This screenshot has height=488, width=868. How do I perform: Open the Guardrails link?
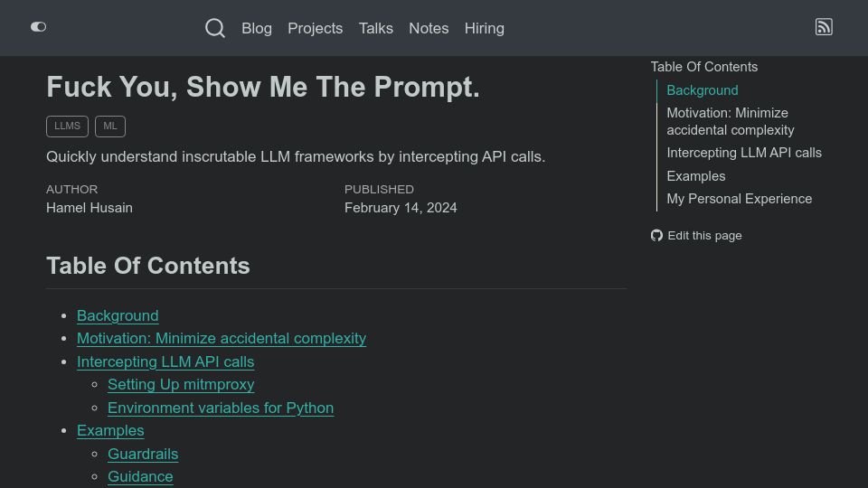click(x=143, y=454)
